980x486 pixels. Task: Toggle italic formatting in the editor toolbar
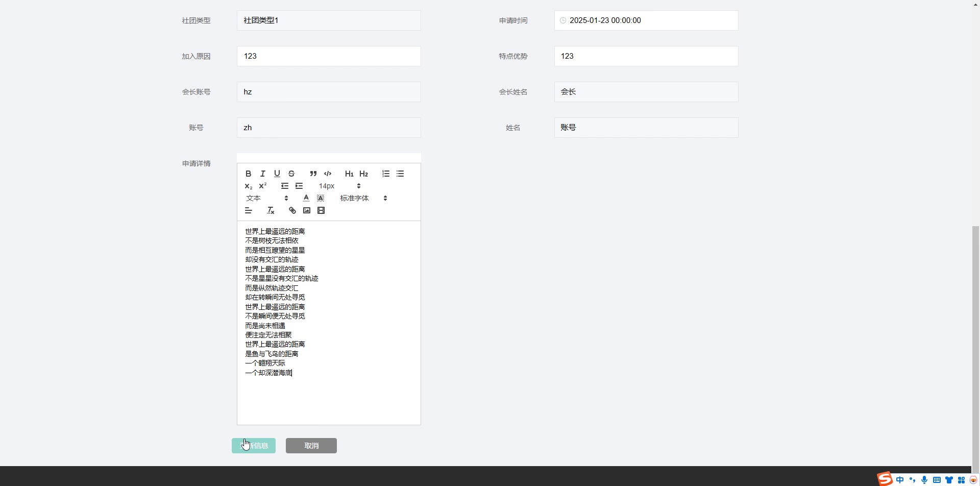pyautogui.click(x=263, y=174)
